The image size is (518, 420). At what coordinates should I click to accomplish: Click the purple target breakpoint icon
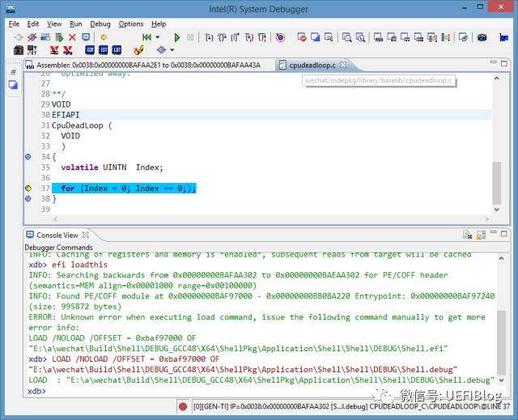(x=280, y=38)
